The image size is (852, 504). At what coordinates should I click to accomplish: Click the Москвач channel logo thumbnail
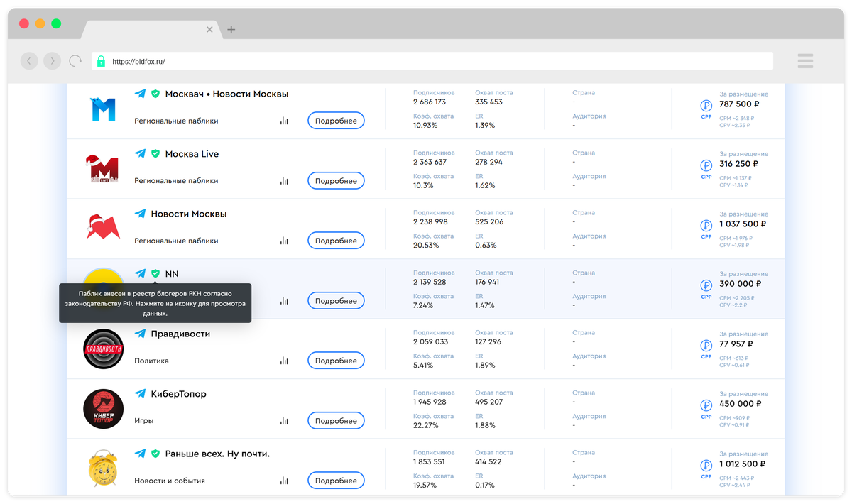click(x=103, y=108)
